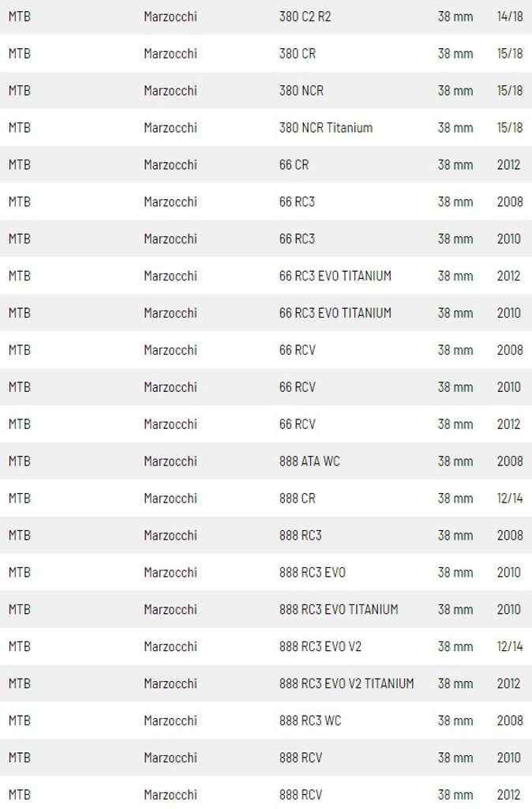The height and width of the screenshot is (809, 532).
Task: Click the 380 C2 R2 model cell
Action: tap(305, 17)
